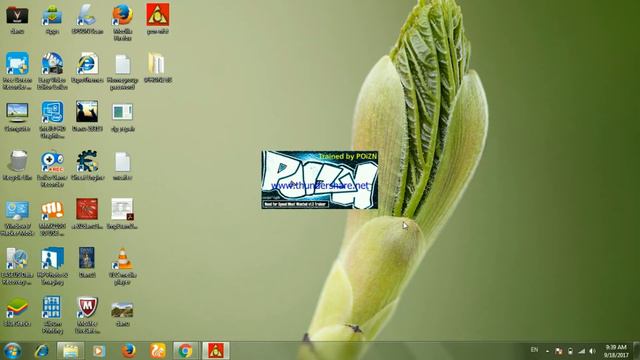This screenshot has height=360, width=640.
Task: Launch the VLC media player cone shortcut
Action: 122,259
